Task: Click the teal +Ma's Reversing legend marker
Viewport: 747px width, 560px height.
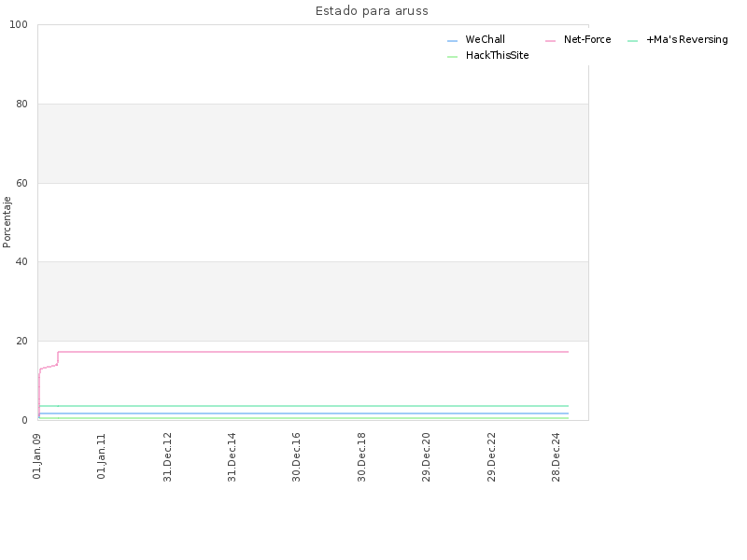Action: point(633,41)
